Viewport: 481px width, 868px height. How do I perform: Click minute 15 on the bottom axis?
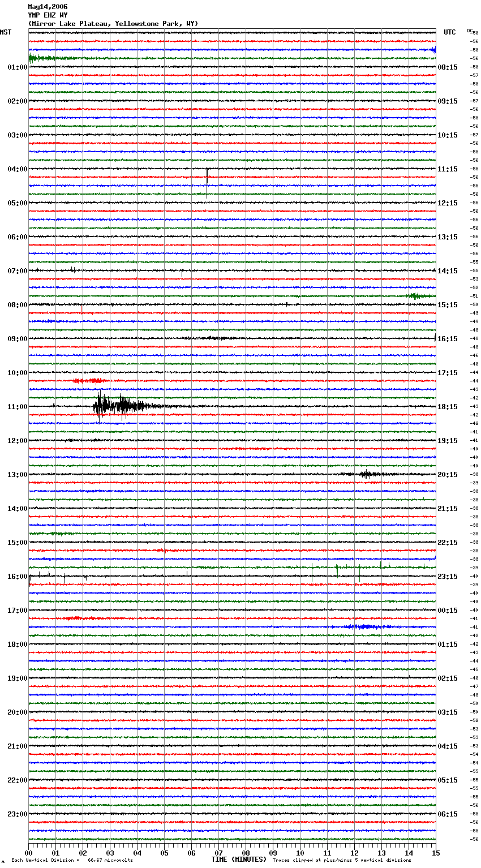pos(436,853)
